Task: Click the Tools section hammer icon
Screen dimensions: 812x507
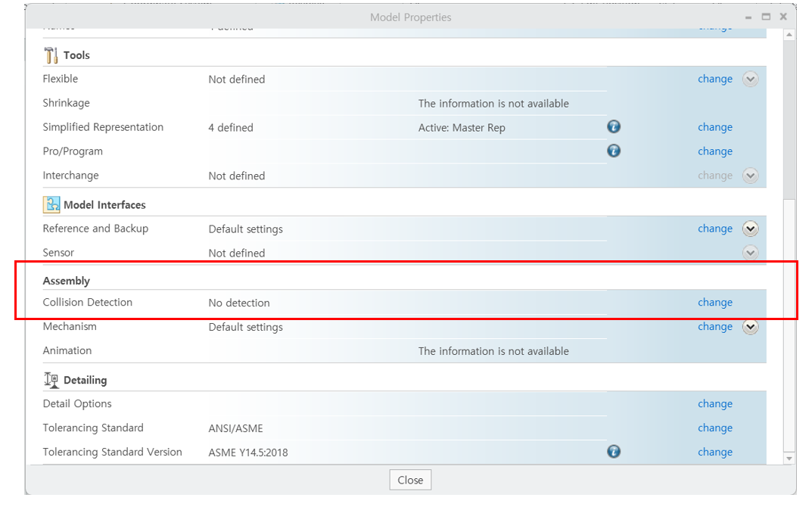Action: point(51,55)
